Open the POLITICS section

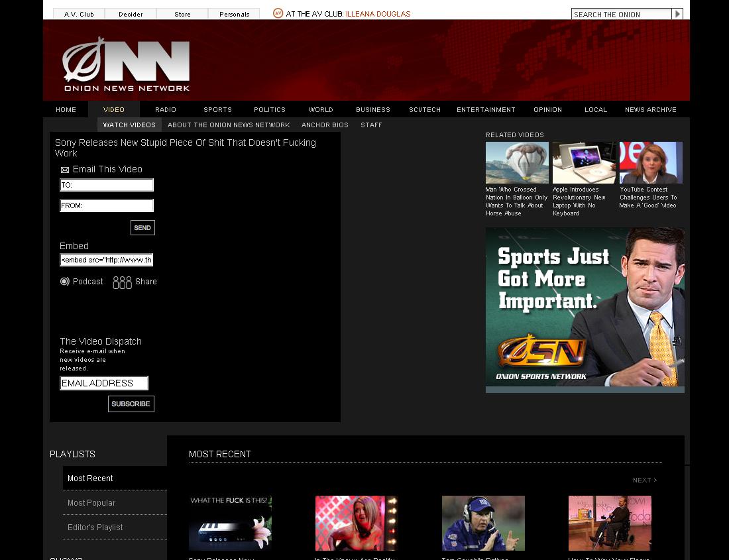270,109
